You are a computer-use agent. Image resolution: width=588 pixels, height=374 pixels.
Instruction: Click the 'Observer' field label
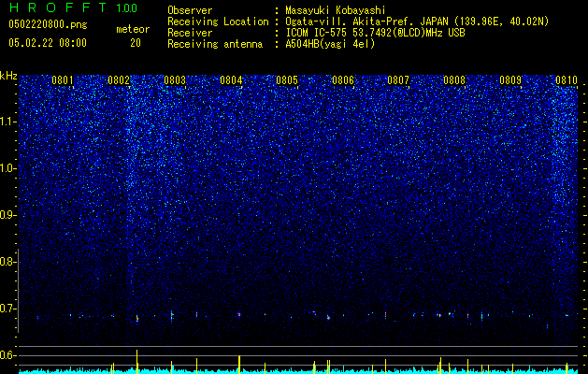point(190,10)
